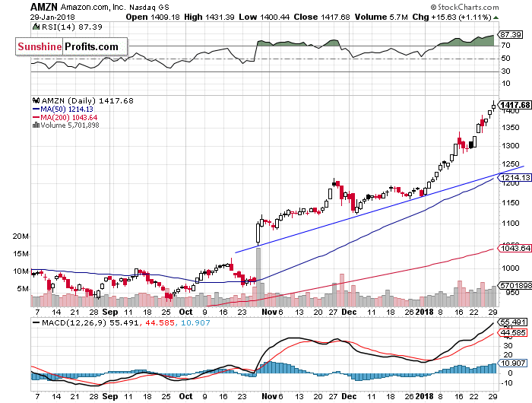Click the 44.585 signal axis tag
The image size is (532, 403).
(x=513, y=333)
